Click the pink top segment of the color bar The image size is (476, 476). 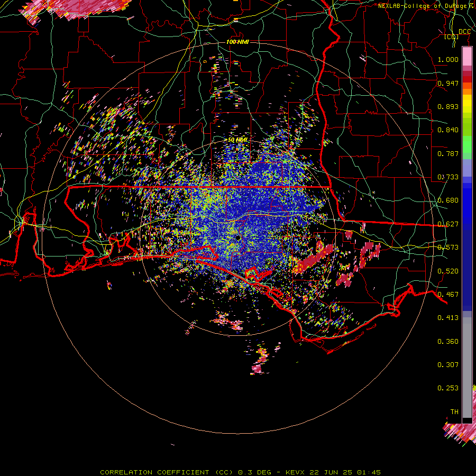[x=467, y=57]
